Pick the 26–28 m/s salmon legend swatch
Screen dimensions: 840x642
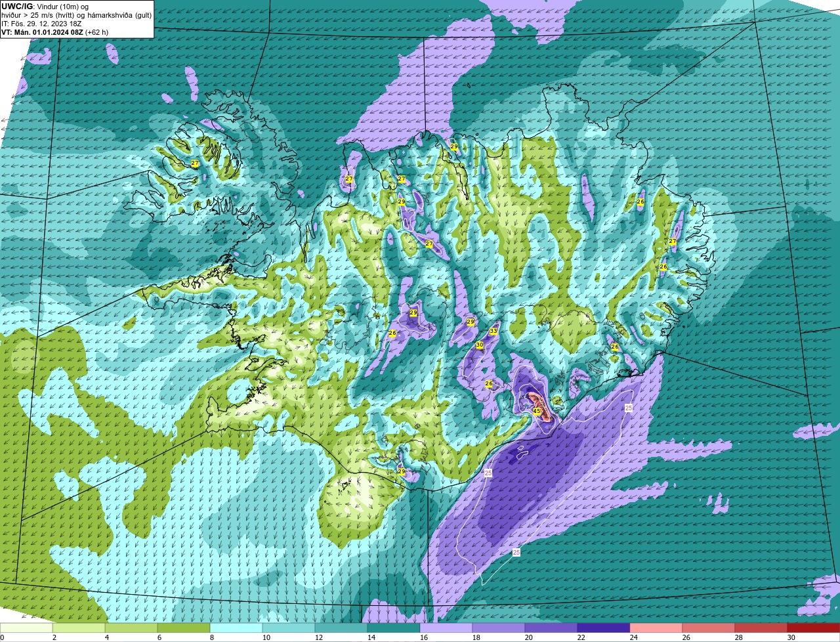pyautogui.click(x=709, y=628)
